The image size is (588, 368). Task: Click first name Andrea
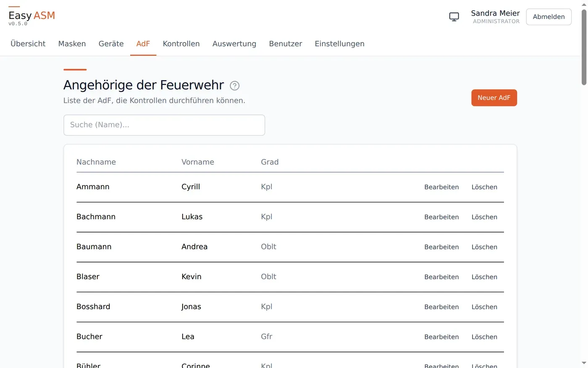tap(194, 246)
